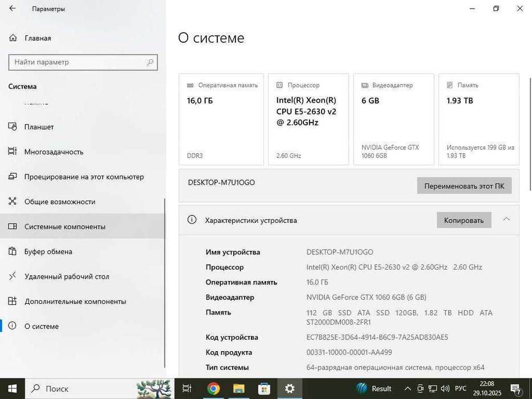532x399 pixels.
Task: Click the Meet Now tray icon
Action: 420,389
